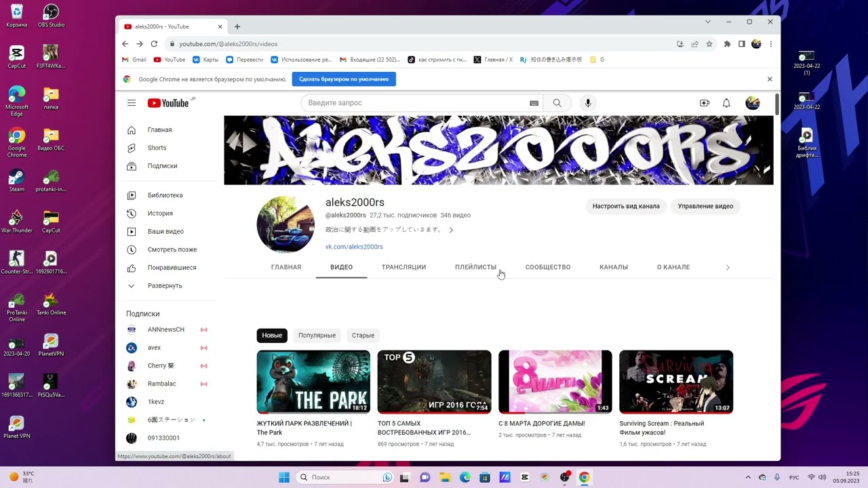
Task: Open ANNnewsCH subscription
Action: (167, 329)
